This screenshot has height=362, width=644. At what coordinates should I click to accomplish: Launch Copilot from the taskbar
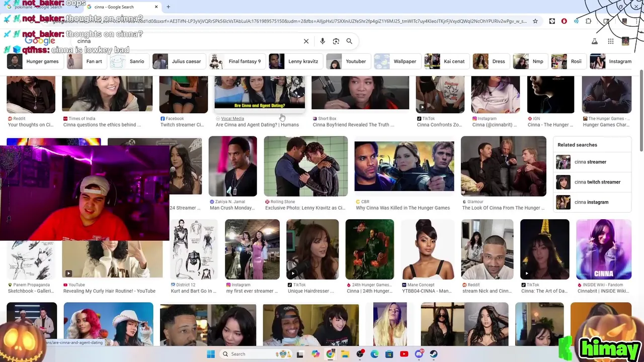pyautogui.click(x=315, y=354)
